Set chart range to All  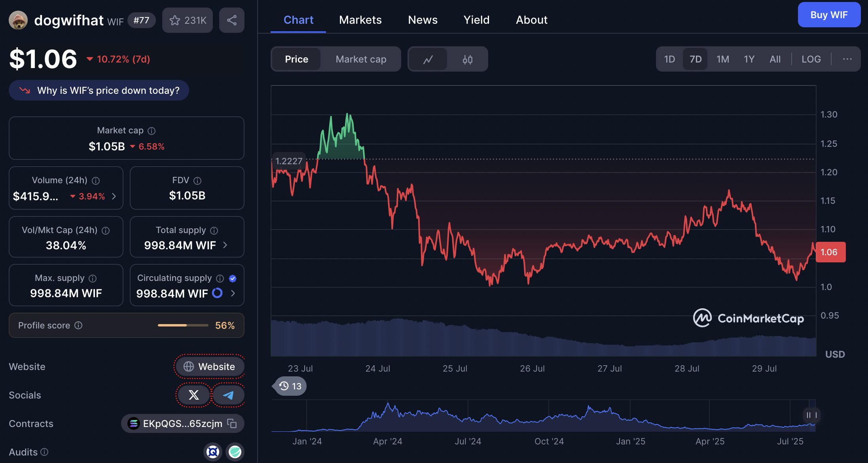[775, 59]
